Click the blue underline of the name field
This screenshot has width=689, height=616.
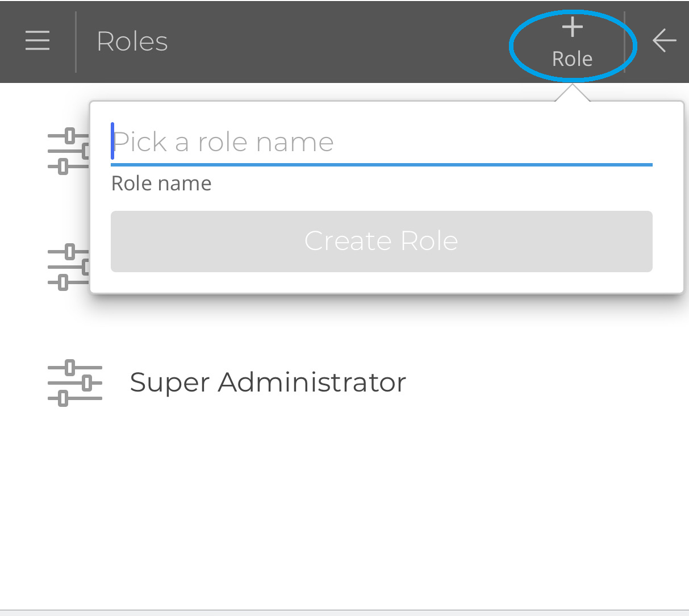coord(381,164)
